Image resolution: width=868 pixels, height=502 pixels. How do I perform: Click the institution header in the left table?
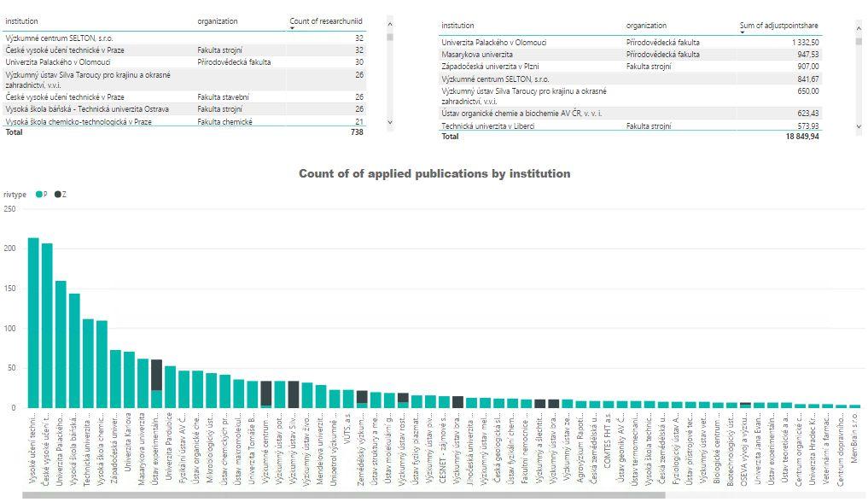(21, 21)
